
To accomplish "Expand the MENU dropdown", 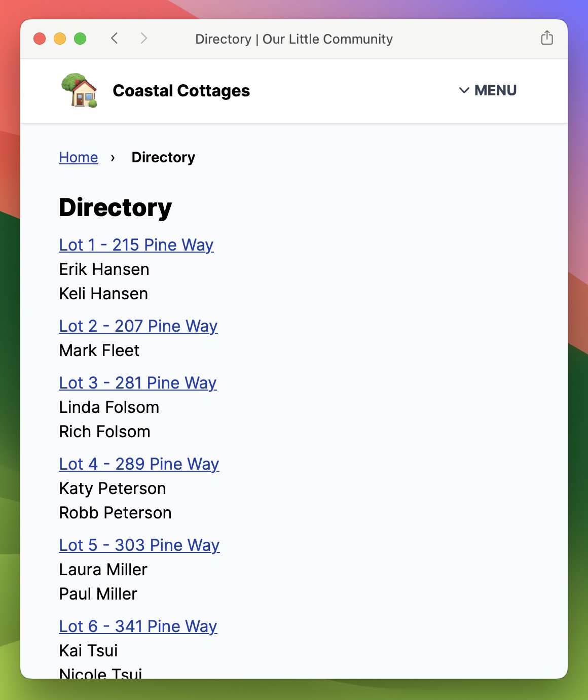I will tap(488, 90).
